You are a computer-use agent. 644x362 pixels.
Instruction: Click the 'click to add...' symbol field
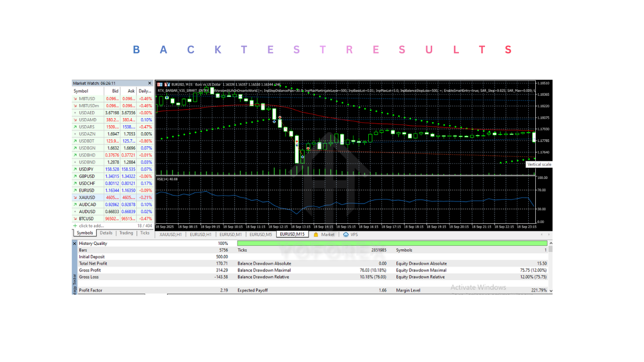click(x=93, y=226)
